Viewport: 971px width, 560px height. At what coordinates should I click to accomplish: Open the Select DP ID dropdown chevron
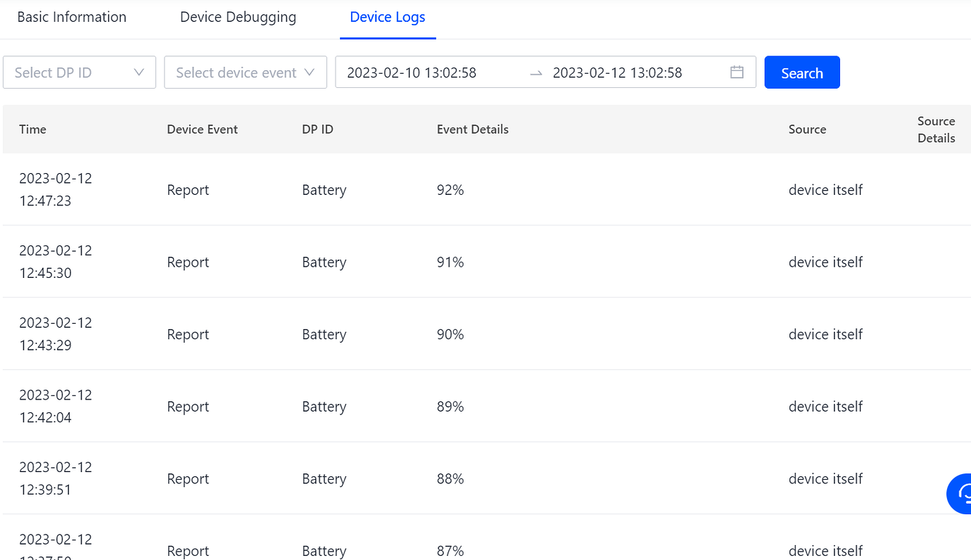point(139,72)
